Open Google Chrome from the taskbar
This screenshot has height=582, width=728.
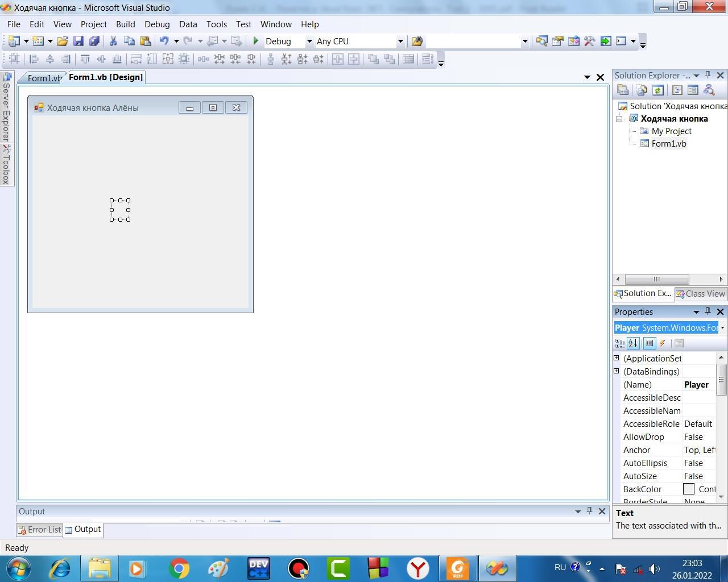(x=179, y=568)
